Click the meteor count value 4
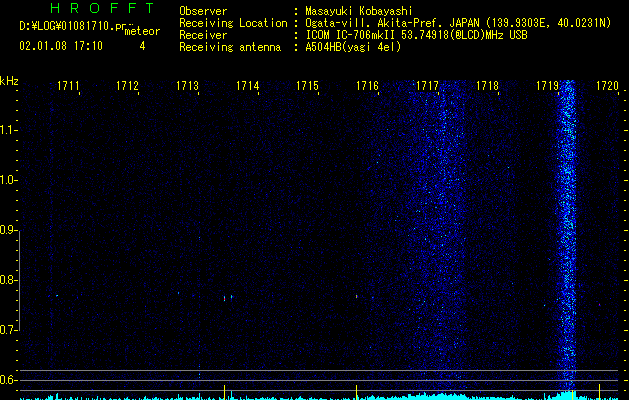 point(142,46)
